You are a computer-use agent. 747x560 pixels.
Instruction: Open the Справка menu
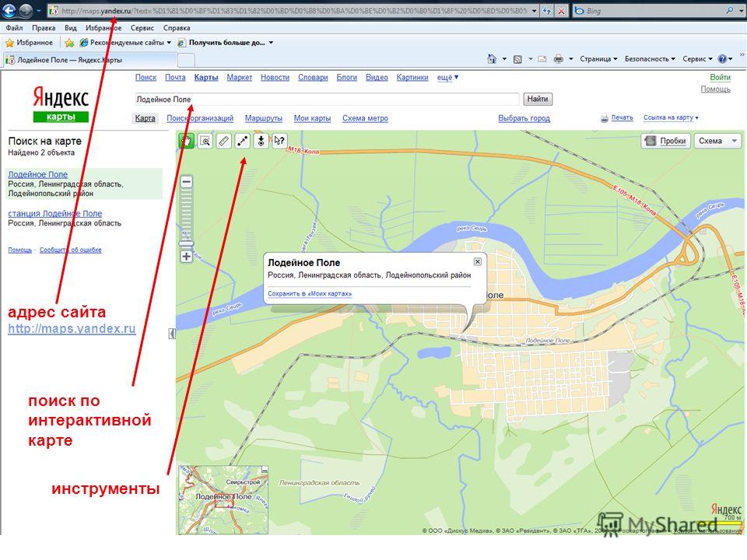pos(177,28)
